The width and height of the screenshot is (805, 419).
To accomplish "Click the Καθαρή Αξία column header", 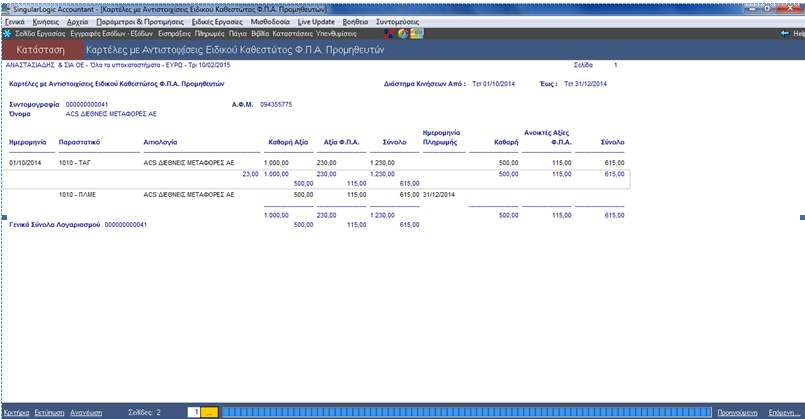I will tap(288, 142).
